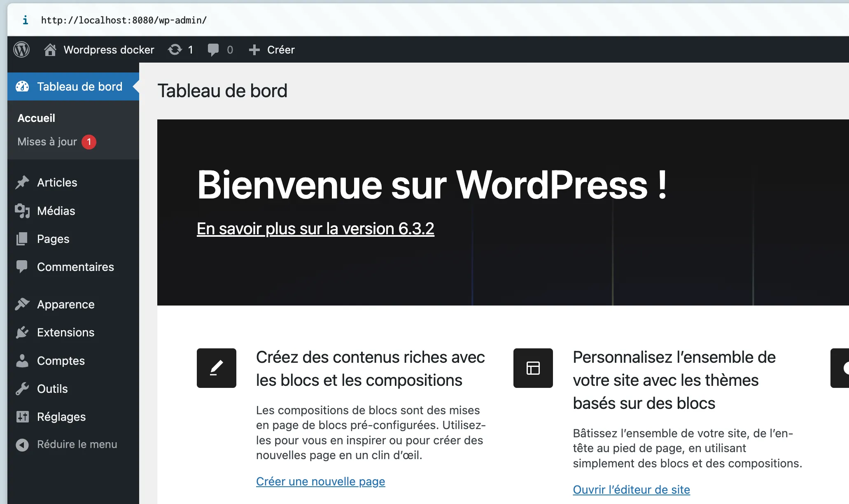Click the Pages stacked-pages icon
Viewport: 849px width, 504px height.
[x=22, y=239]
